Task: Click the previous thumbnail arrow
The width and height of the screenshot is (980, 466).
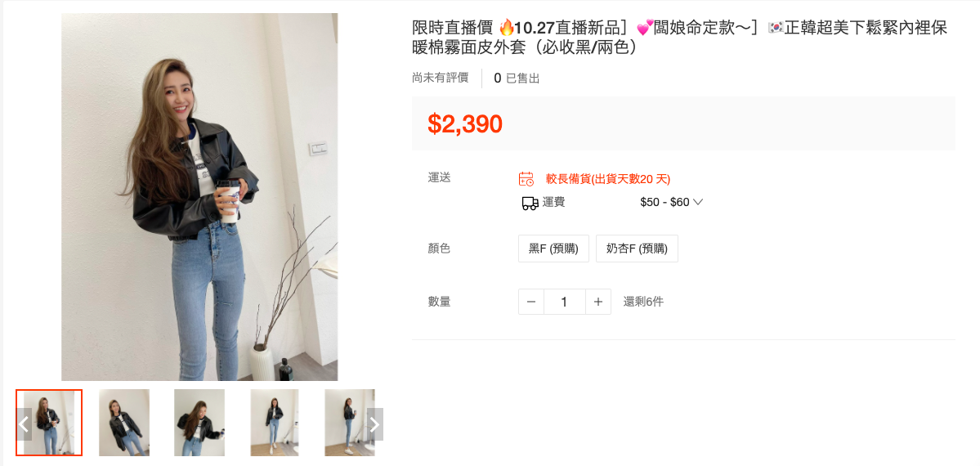Action: 25,425
